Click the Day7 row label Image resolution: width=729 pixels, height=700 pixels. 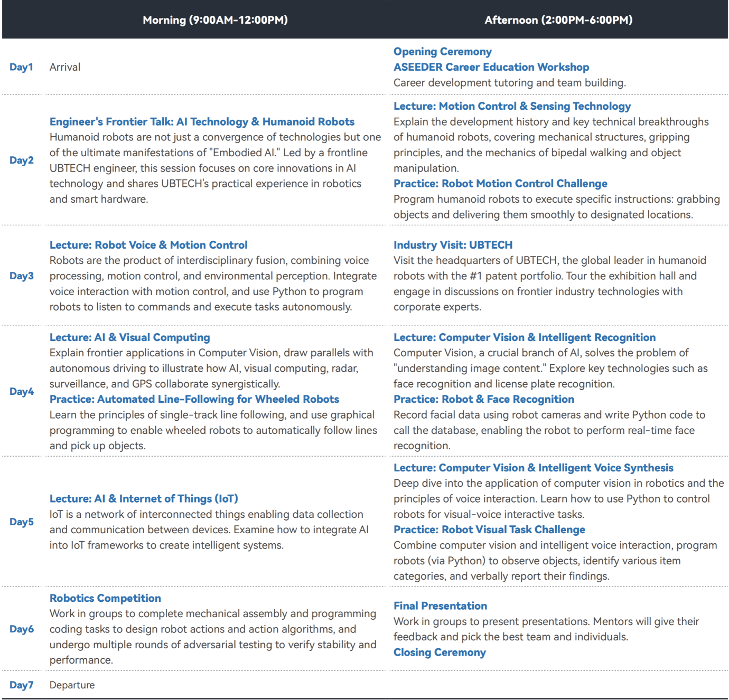[x=21, y=685]
